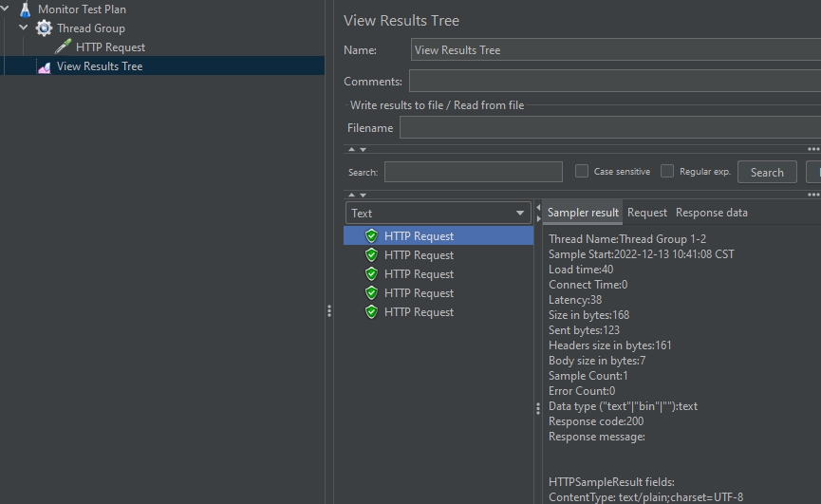The height and width of the screenshot is (504, 821).
Task: Click the last result's green success shield
Action: coord(371,312)
